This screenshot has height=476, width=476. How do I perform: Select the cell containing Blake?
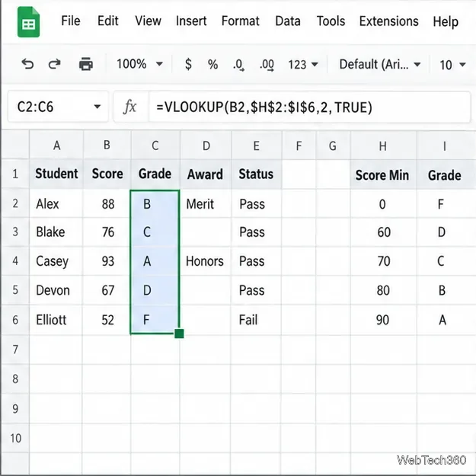pos(56,232)
